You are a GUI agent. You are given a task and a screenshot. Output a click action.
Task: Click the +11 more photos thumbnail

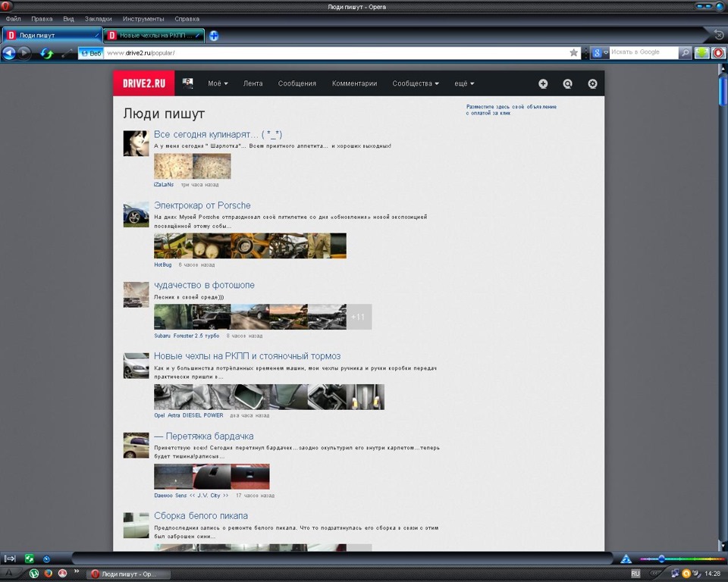359,317
